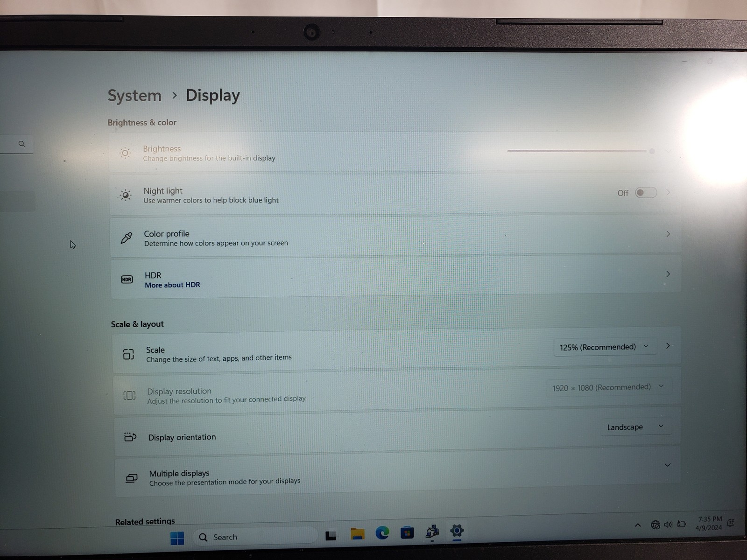Click the volume speaker tray icon
The width and height of the screenshot is (747, 560).
(668, 525)
